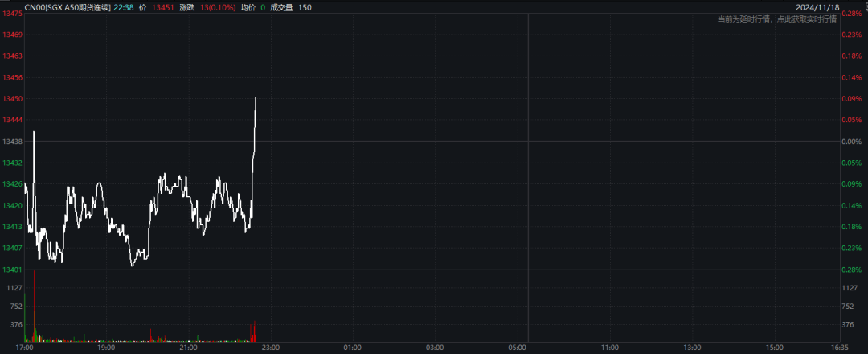This screenshot has width=868, height=354.
Task: Click the green 13401 price label
Action: click(x=11, y=270)
